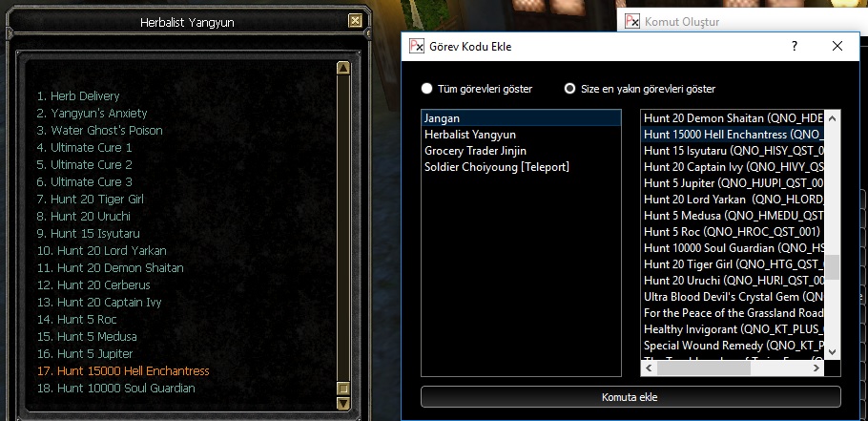Close the Herbalist Yangyun quest window
This screenshot has height=421, width=868.
pyautogui.click(x=355, y=21)
